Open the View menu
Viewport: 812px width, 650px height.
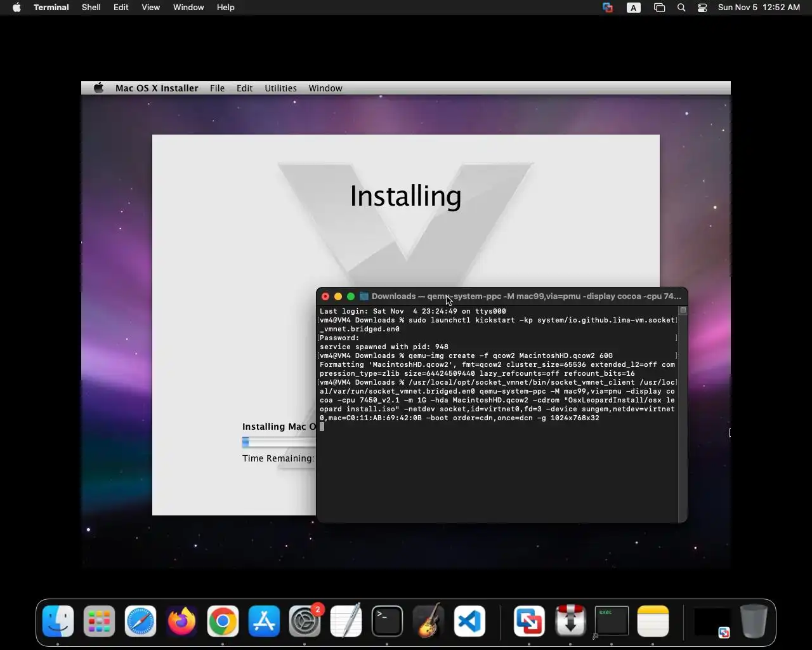(x=151, y=8)
